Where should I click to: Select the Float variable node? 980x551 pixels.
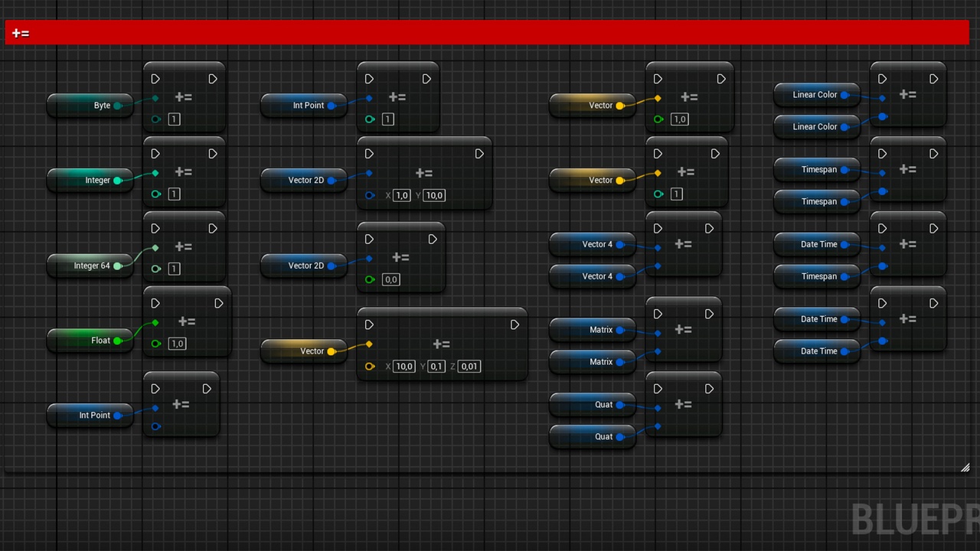90,341
